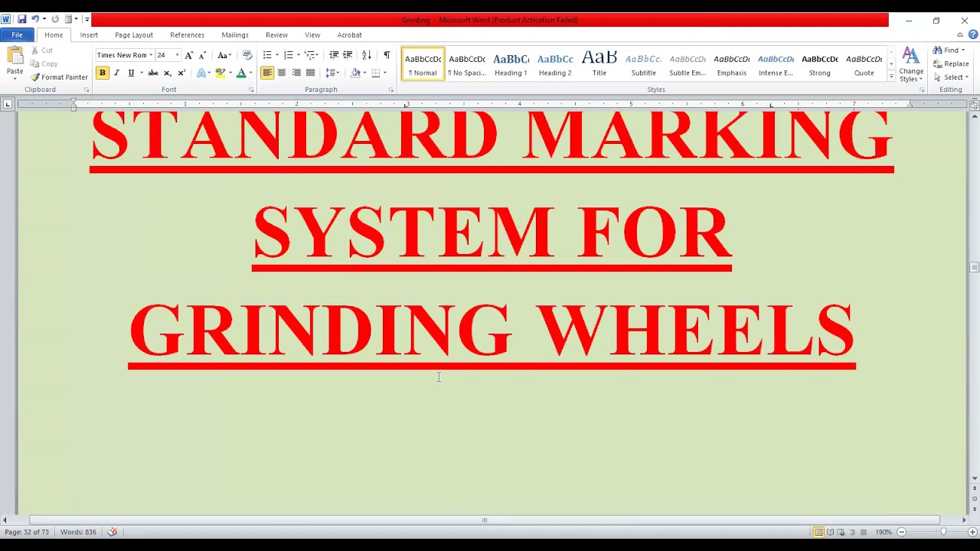Click the Multilevel list icon

click(x=310, y=55)
